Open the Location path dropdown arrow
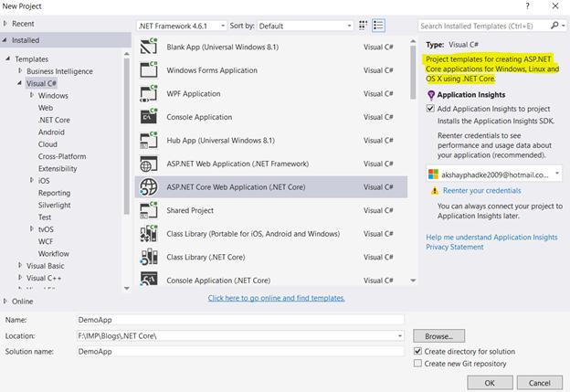 399,335
